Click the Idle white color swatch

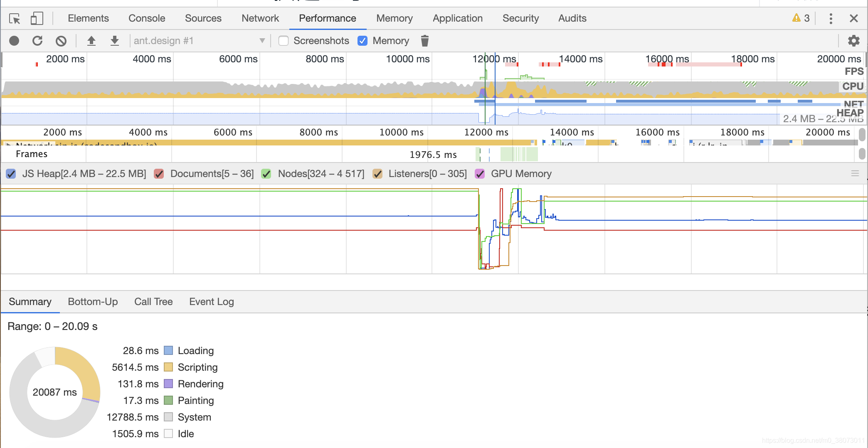click(x=168, y=433)
